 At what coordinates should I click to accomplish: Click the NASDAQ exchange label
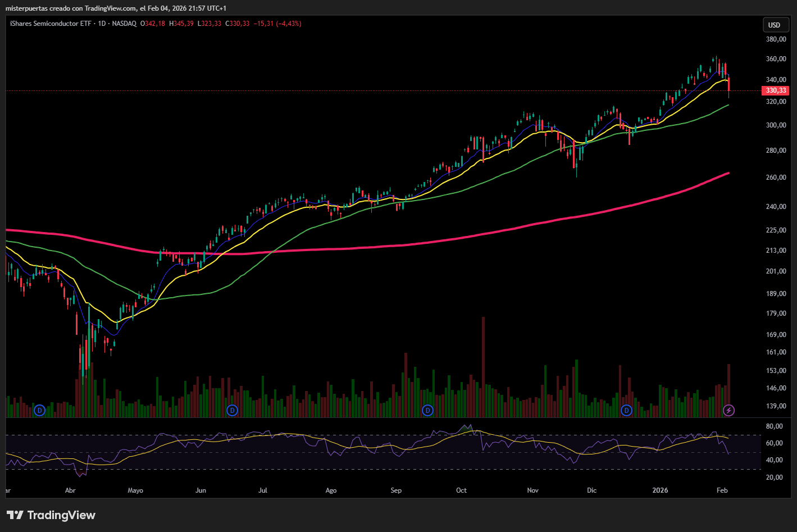(x=124, y=24)
